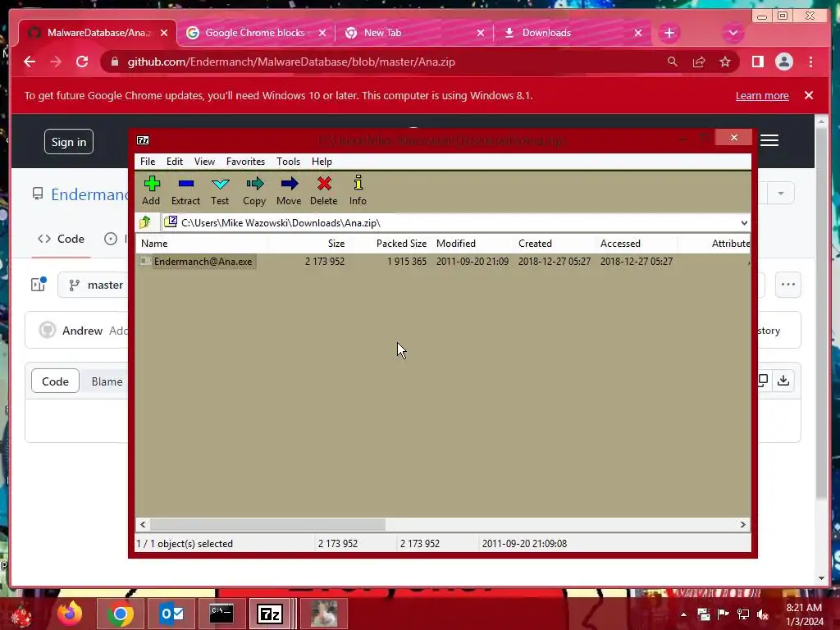Screen dimensions: 840x630
Task: Open the Chrome profile avatar
Action: click(x=783, y=62)
